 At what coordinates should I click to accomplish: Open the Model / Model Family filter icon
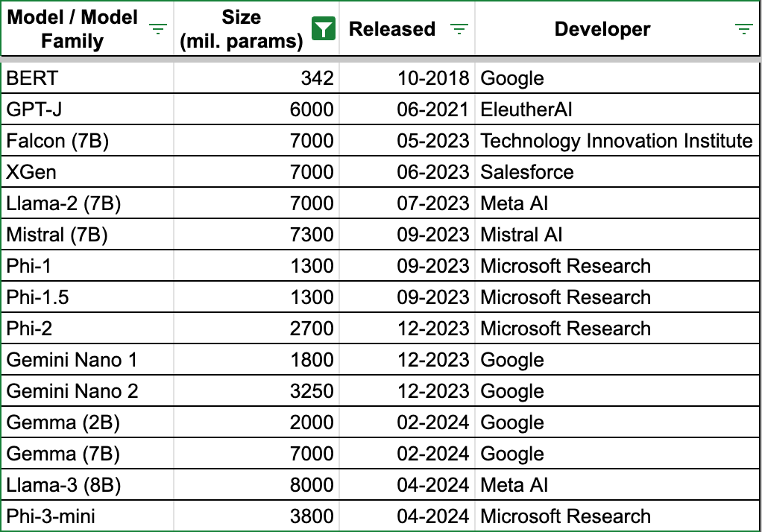(158, 29)
